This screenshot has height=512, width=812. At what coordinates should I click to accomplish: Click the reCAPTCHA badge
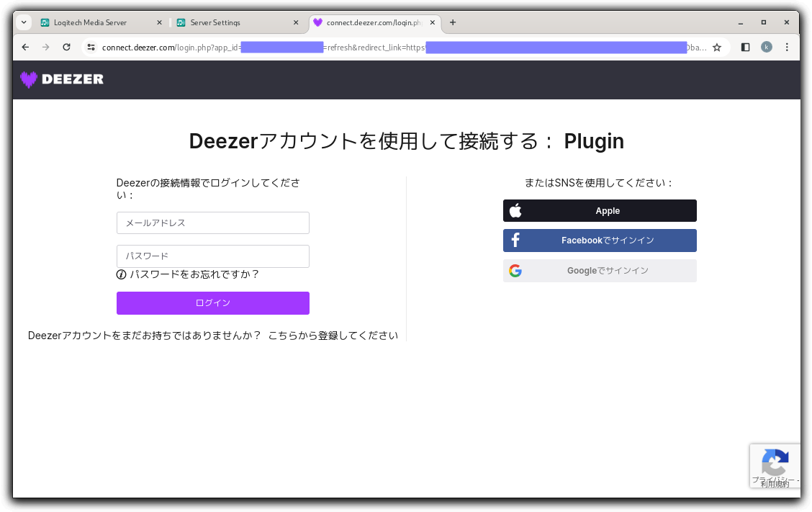pos(775,465)
